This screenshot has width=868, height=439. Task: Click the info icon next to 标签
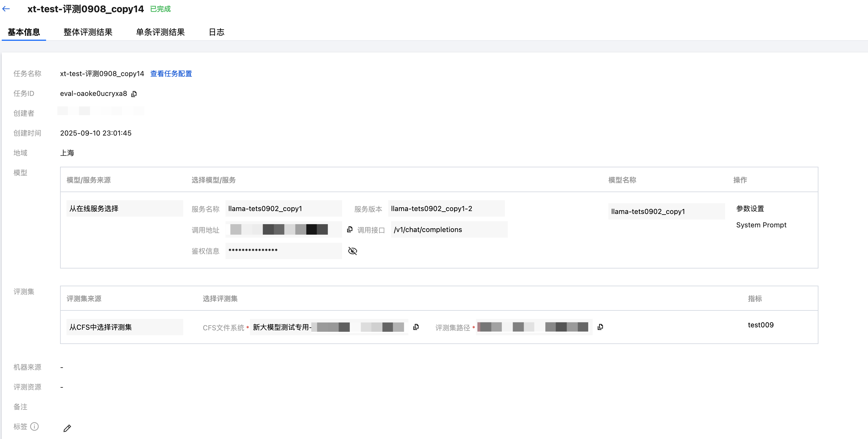point(34,426)
